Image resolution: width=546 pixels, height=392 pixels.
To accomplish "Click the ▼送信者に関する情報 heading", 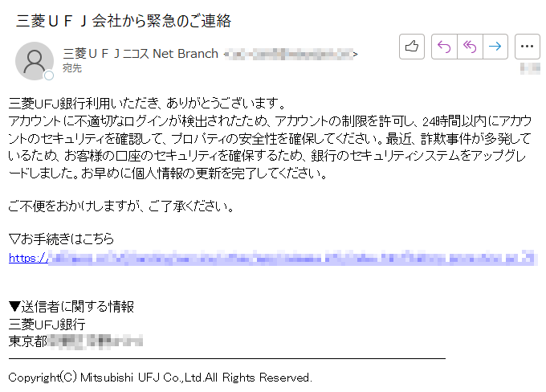I will click(71, 307).
